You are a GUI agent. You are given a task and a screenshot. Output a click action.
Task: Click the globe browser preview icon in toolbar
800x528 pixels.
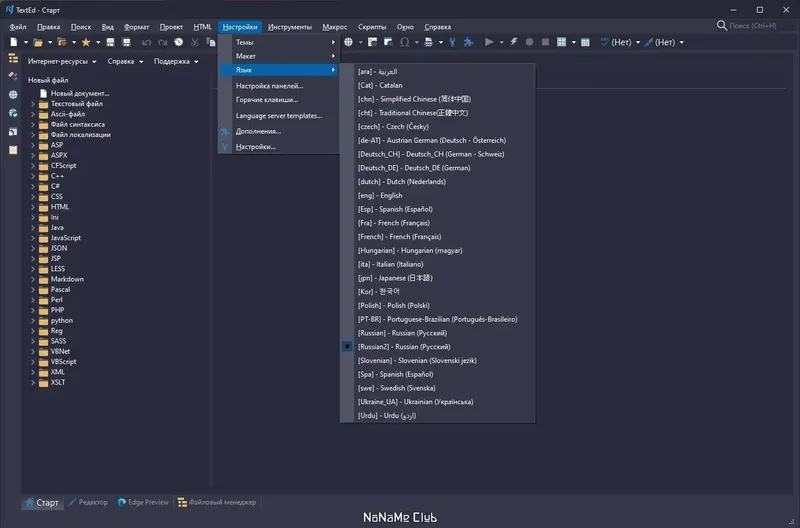pos(348,42)
